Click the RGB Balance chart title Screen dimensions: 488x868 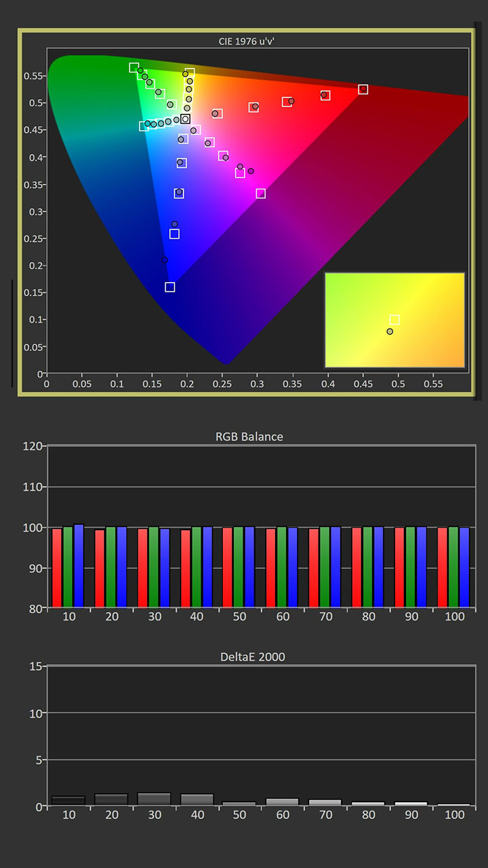pos(249,437)
